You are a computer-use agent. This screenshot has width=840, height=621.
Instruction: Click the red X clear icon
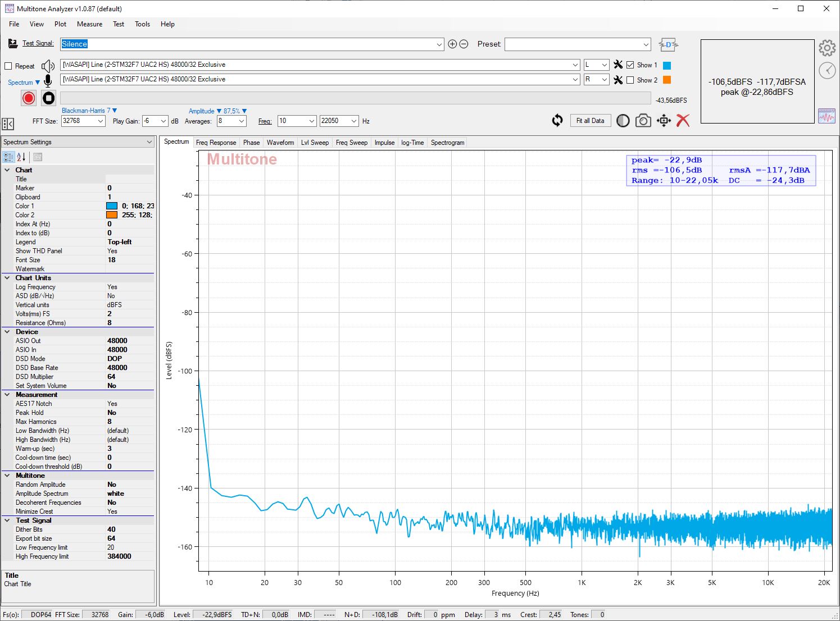tap(683, 120)
